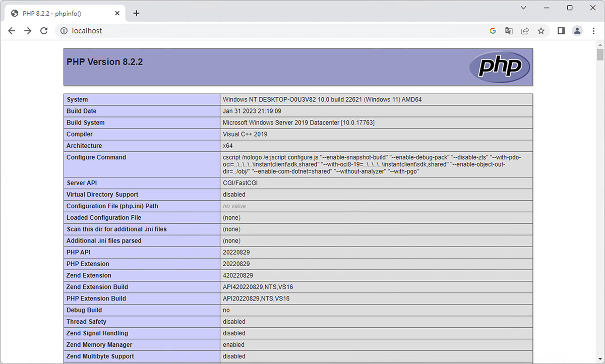
Task: Select 'Zend Extension Build' label
Action: tap(97, 287)
